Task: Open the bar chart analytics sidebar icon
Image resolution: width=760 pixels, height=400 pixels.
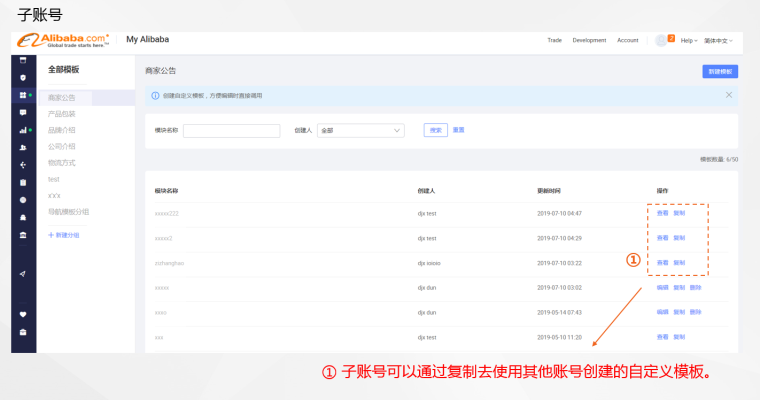Action: pyautogui.click(x=23, y=130)
